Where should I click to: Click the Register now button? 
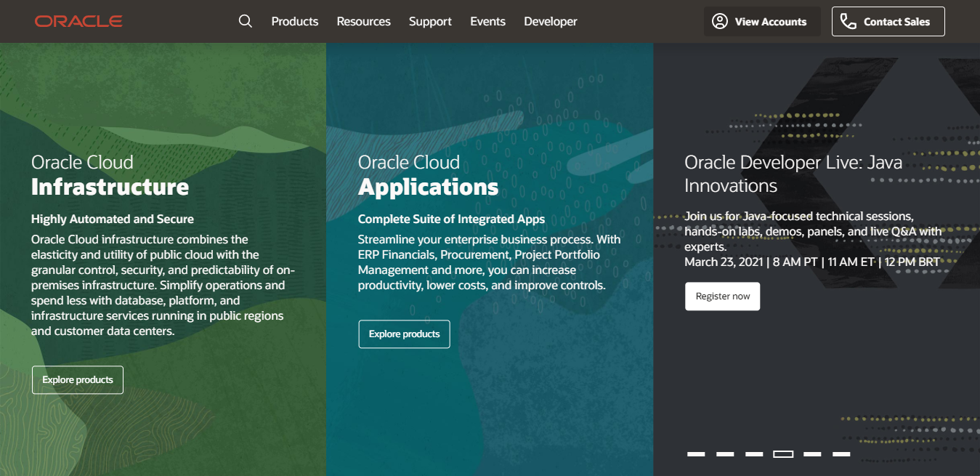(x=723, y=297)
